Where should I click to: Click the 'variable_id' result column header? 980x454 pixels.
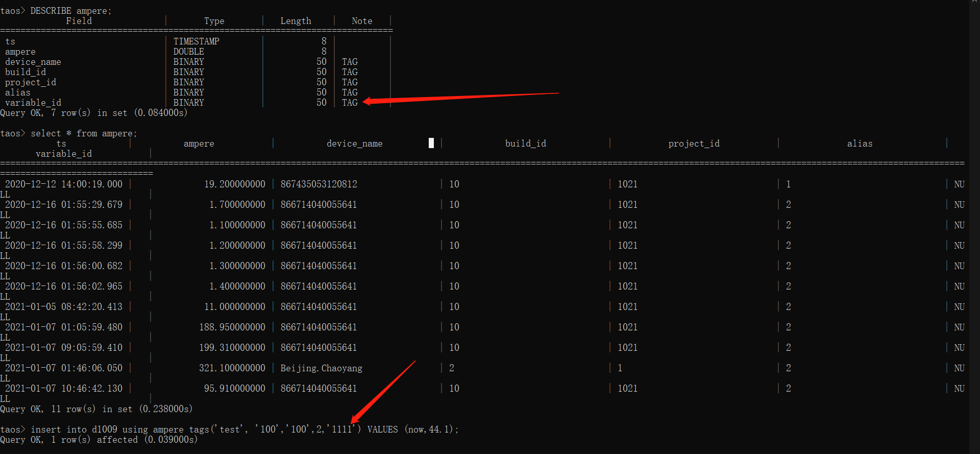[64, 154]
